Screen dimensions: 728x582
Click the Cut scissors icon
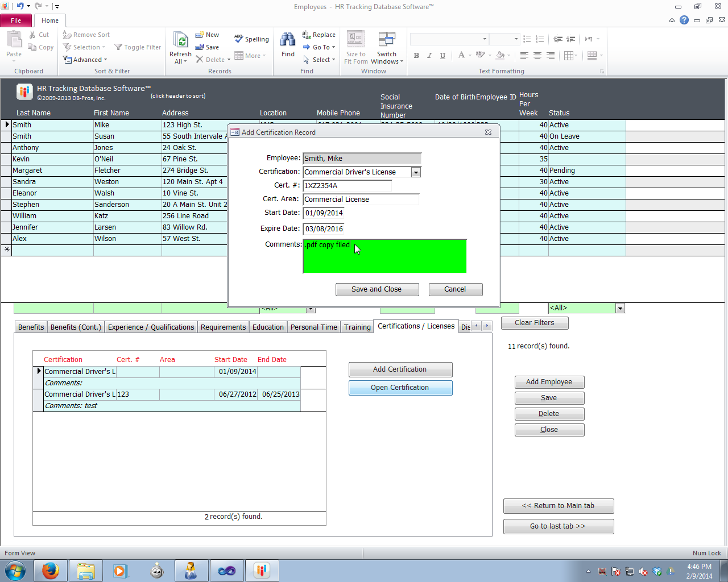[32, 35]
